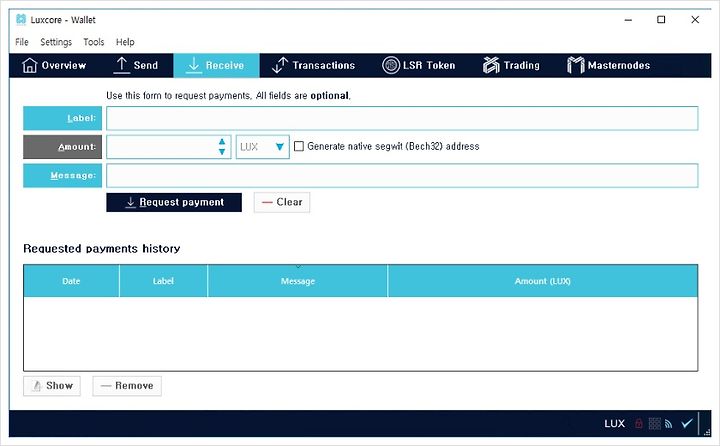
Task: Click the Remove button
Action: coord(127,386)
